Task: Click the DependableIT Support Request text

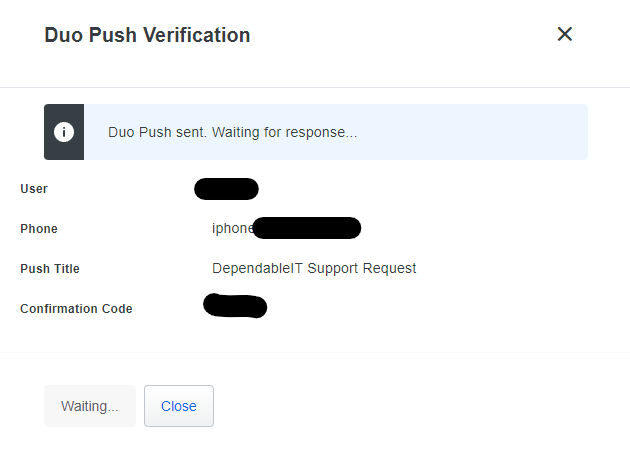Action: pyautogui.click(x=314, y=268)
